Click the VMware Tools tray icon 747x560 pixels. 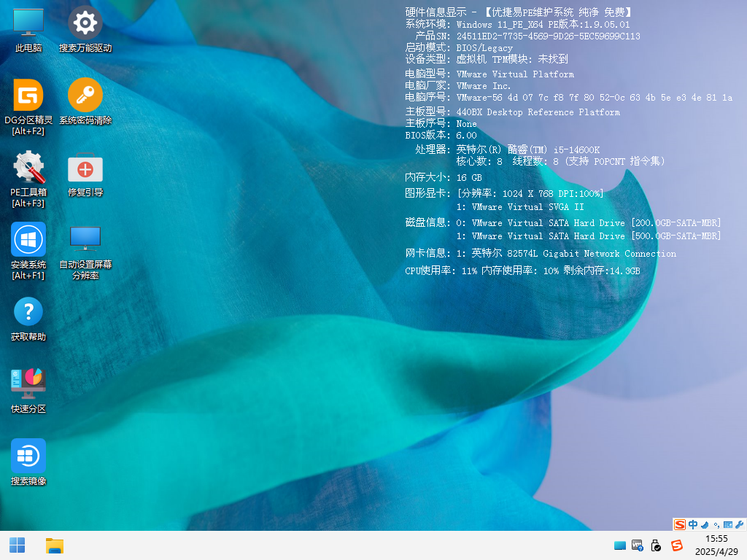click(x=638, y=545)
